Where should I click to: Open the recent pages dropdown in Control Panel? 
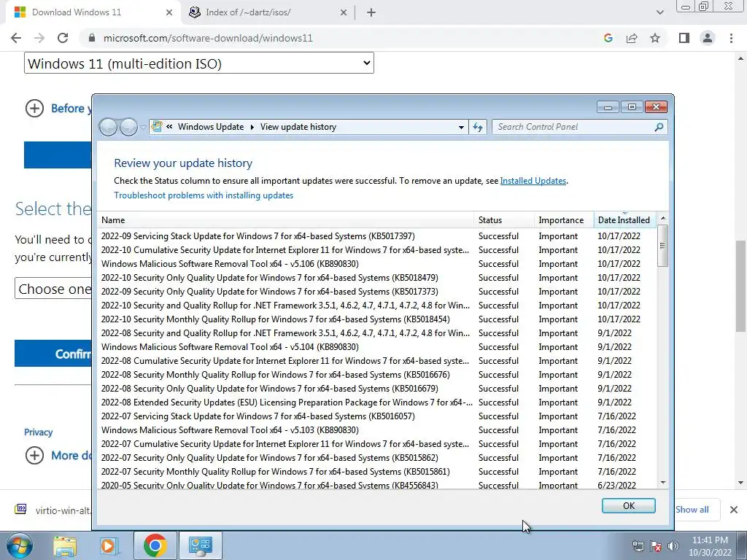click(x=144, y=128)
